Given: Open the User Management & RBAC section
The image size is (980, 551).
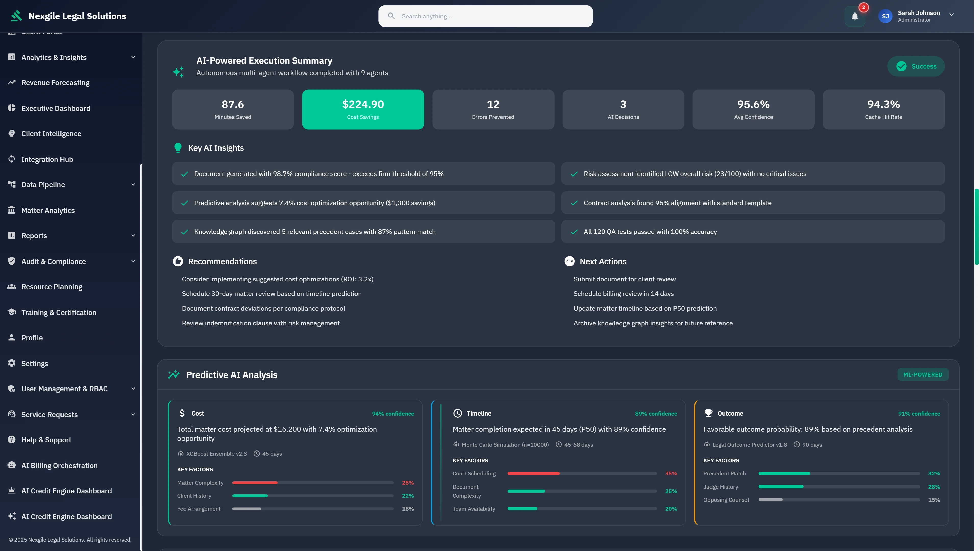Looking at the screenshot, I should click(x=133, y=389).
